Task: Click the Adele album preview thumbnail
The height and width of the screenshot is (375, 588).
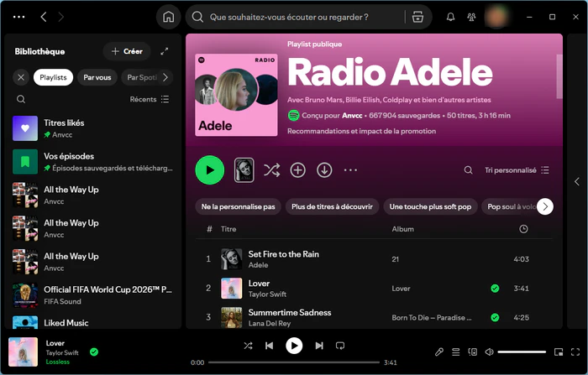Action: coord(244,170)
